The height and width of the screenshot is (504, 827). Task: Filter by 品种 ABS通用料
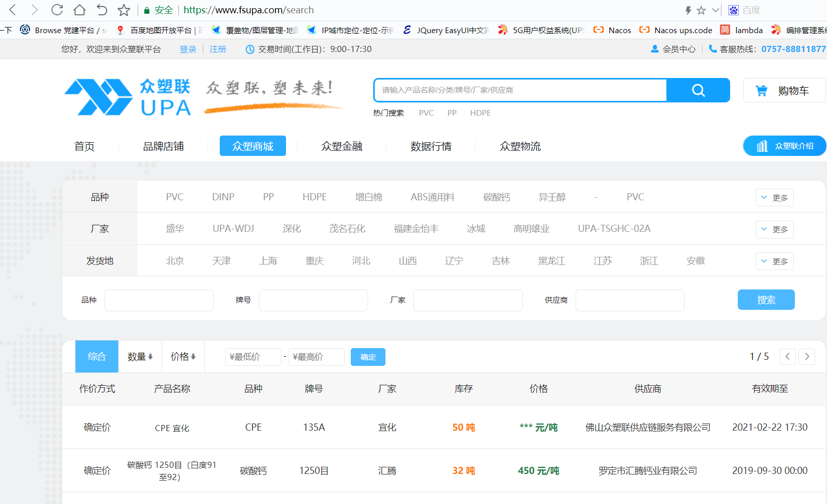(x=432, y=197)
